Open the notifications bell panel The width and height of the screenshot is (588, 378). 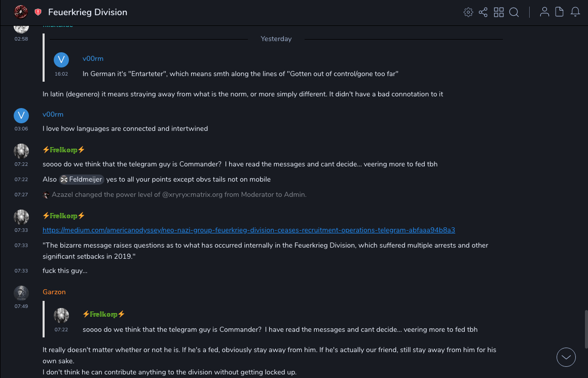click(x=575, y=12)
